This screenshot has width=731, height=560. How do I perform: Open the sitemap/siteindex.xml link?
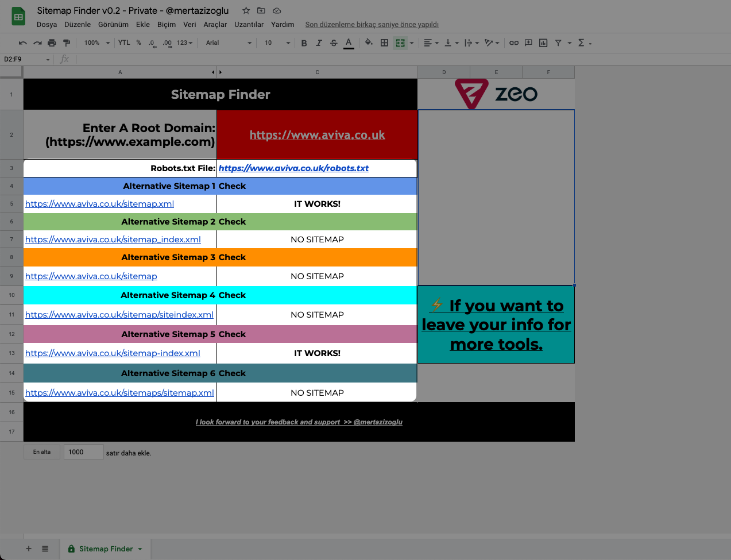(119, 315)
